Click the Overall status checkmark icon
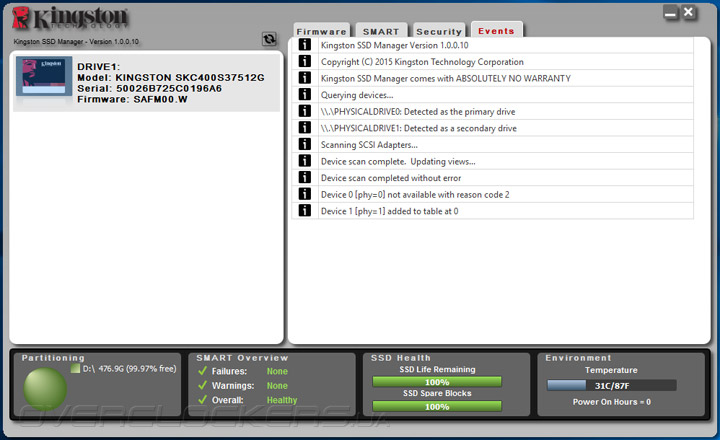The width and height of the screenshot is (720, 440). [202, 399]
